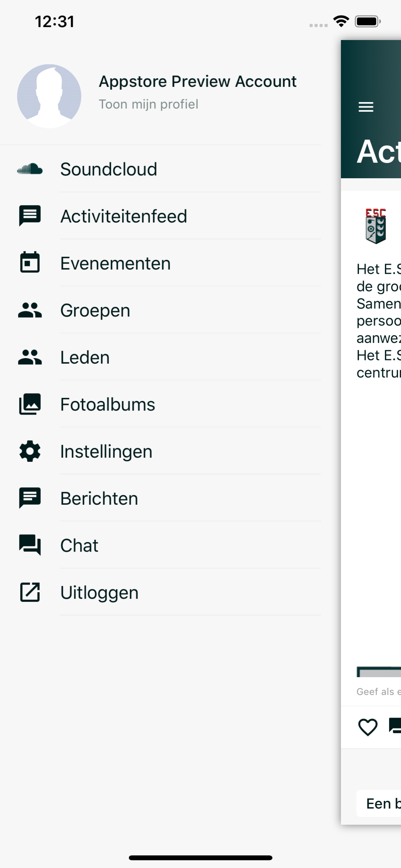Open the Evenementen calendar icon
The width and height of the screenshot is (401, 868).
coord(30,263)
